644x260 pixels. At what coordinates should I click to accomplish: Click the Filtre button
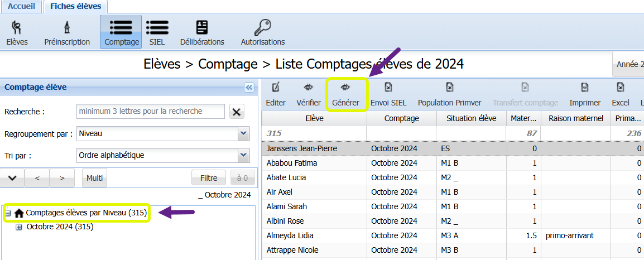pyautogui.click(x=209, y=178)
